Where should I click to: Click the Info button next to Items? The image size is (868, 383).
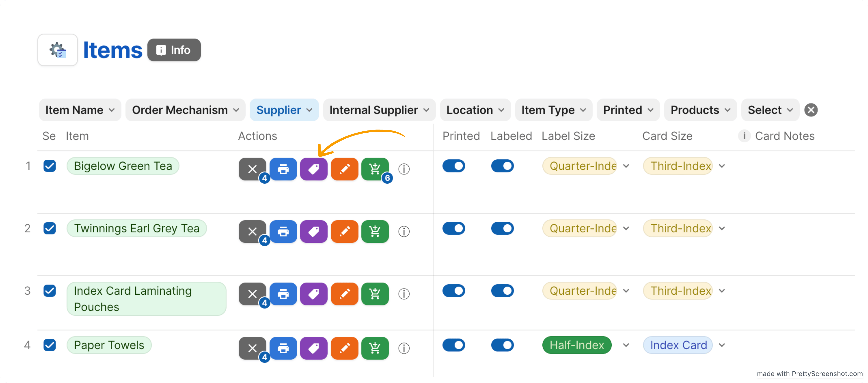(x=174, y=50)
